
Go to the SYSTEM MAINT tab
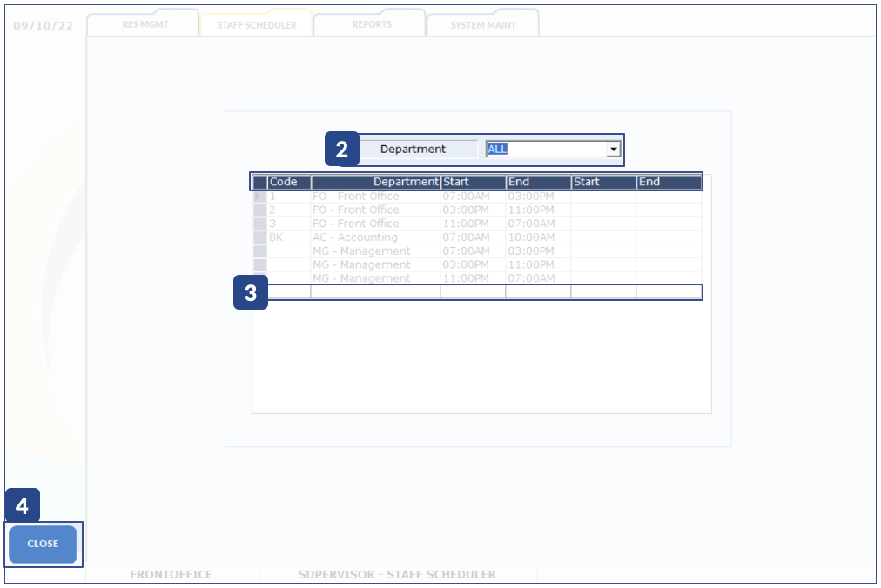(483, 25)
